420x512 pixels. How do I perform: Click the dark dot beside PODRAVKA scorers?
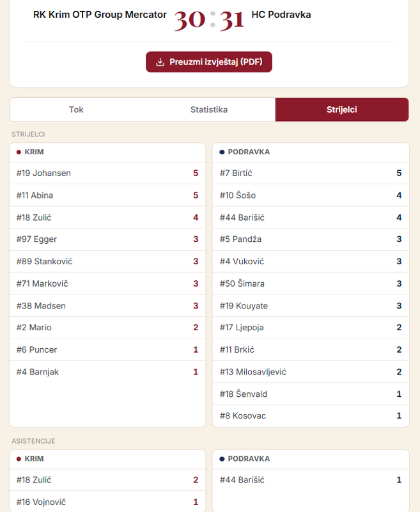(x=222, y=152)
